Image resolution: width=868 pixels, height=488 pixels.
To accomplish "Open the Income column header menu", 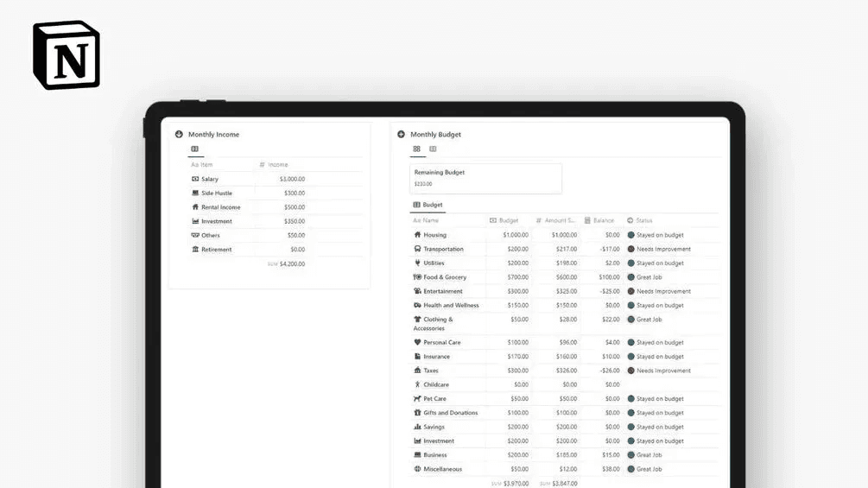I will pyautogui.click(x=274, y=165).
